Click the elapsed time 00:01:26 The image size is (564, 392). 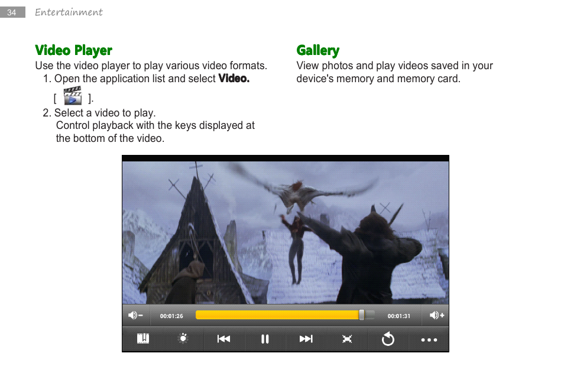point(171,316)
